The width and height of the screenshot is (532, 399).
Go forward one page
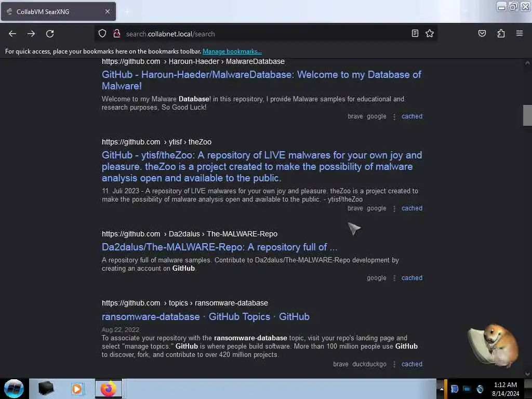(31, 34)
